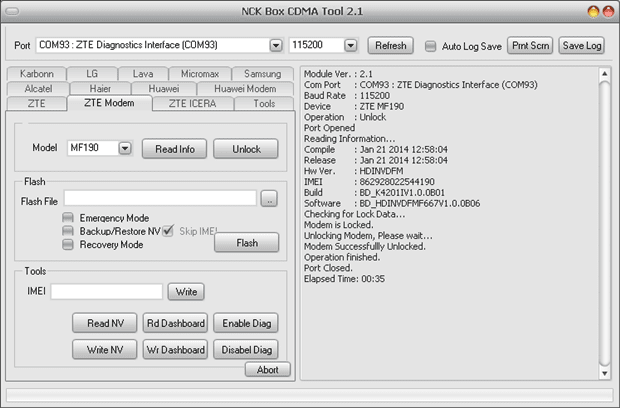Click the oval pill button at title bar left
Screen dimensions: 620x408
pos(12,11)
